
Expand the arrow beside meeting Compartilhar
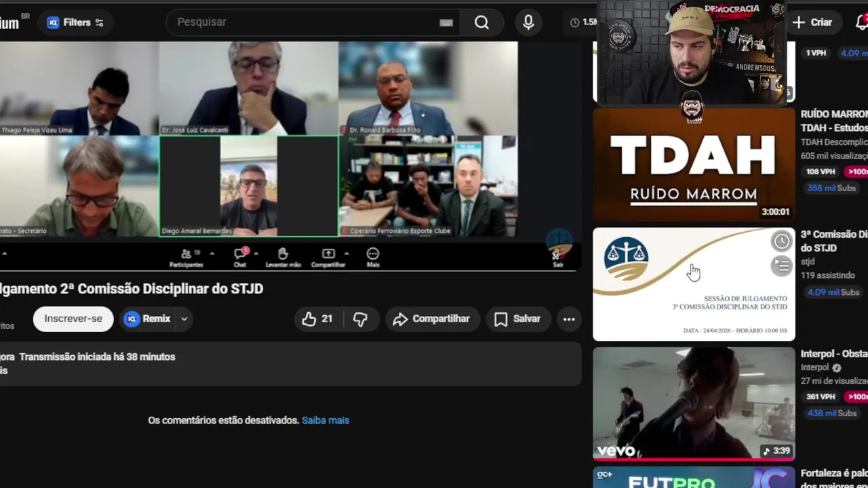pos(347,253)
